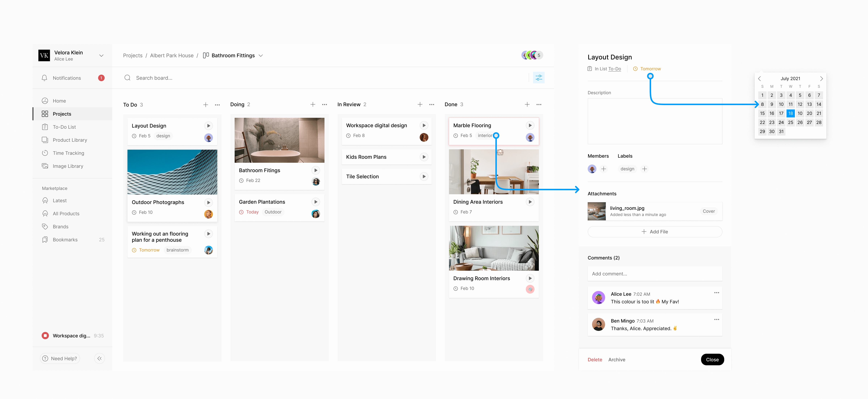Select Projects in the sidebar
The height and width of the screenshot is (399, 868).
72,114
